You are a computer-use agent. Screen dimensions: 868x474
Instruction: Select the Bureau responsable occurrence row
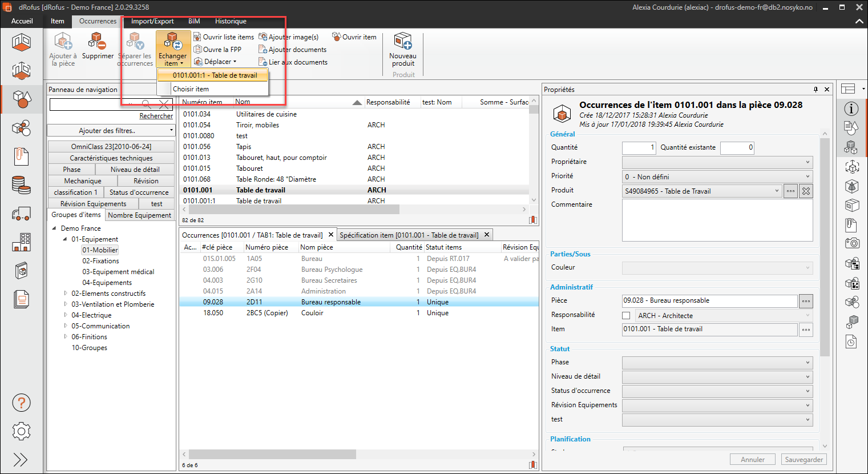[x=331, y=302]
